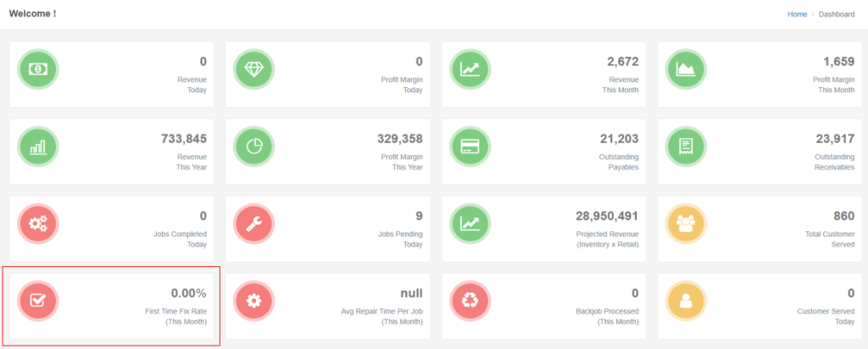Click the Avg Repair Time gear icon
The image size is (868, 349).
pos(254,300)
